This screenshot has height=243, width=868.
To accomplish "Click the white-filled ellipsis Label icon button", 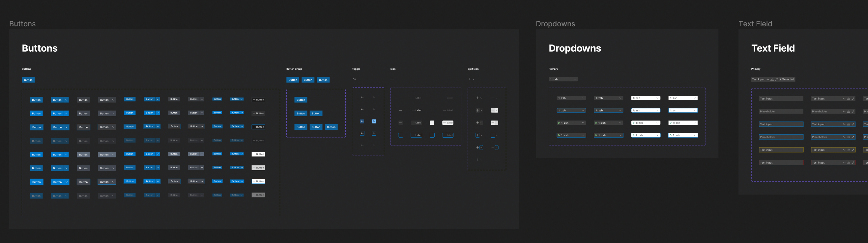I will click(x=448, y=123).
